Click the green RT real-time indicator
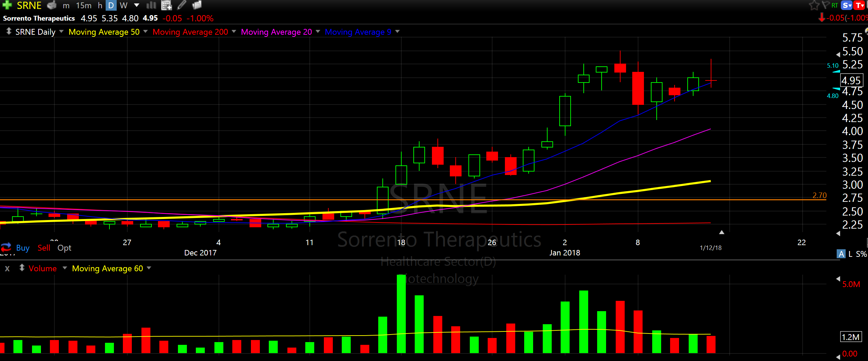868x361 pixels. [835, 6]
